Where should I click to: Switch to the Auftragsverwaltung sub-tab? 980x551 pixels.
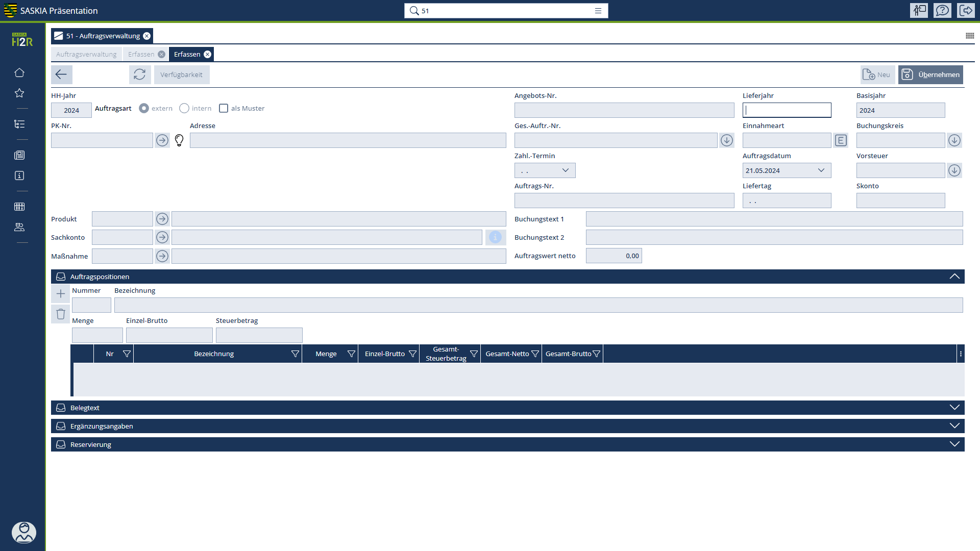[x=86, y=54]
